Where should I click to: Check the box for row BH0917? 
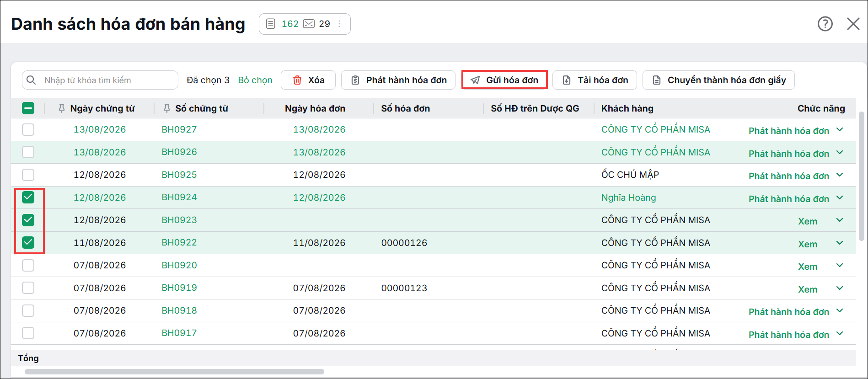(x=28, y=333)
